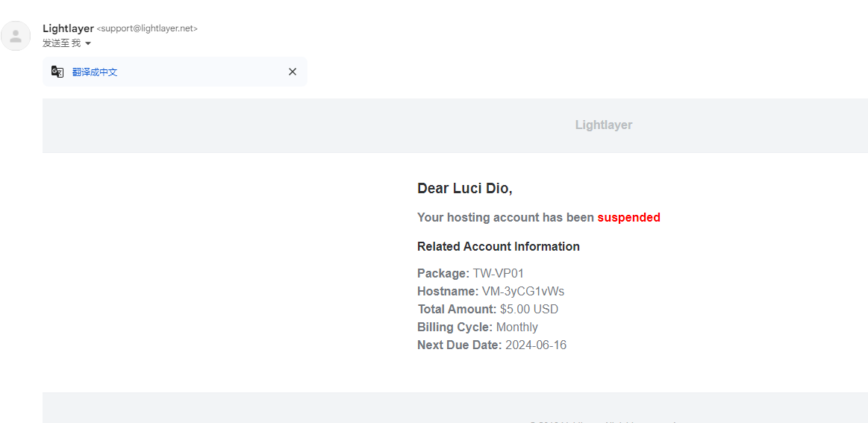This screenshot has height=423, width=868.
Task: Expand recipient details arrow next to 发送至 我
Action: point(88,43)
